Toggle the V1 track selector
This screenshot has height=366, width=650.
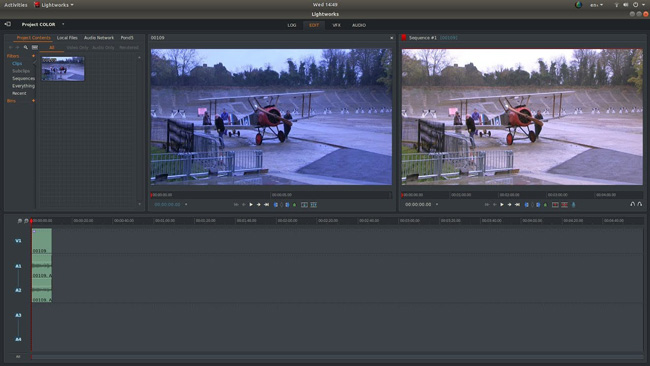pyautogui.click(x=18, y=241)
